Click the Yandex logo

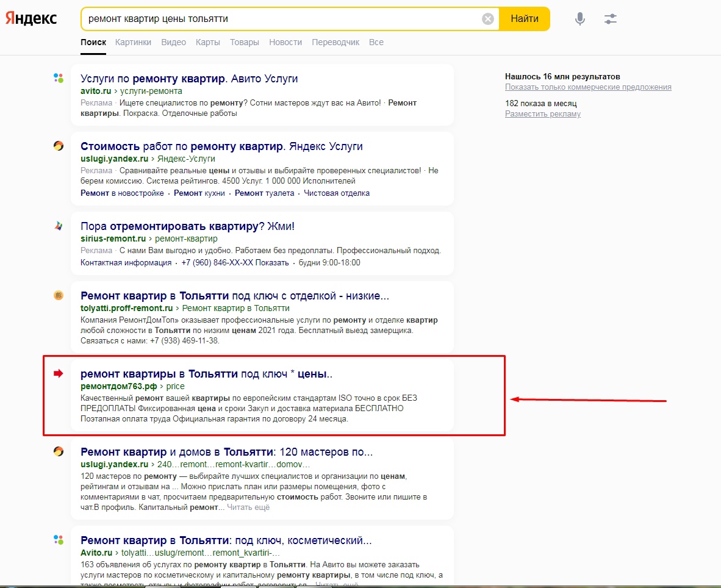31,18
